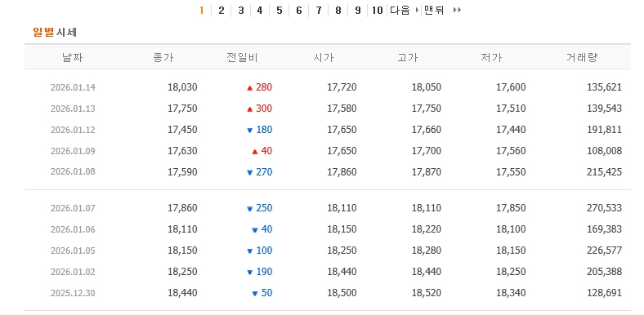Jump to page 6
This screenshot has width=644, height=315.
(299, 11)
